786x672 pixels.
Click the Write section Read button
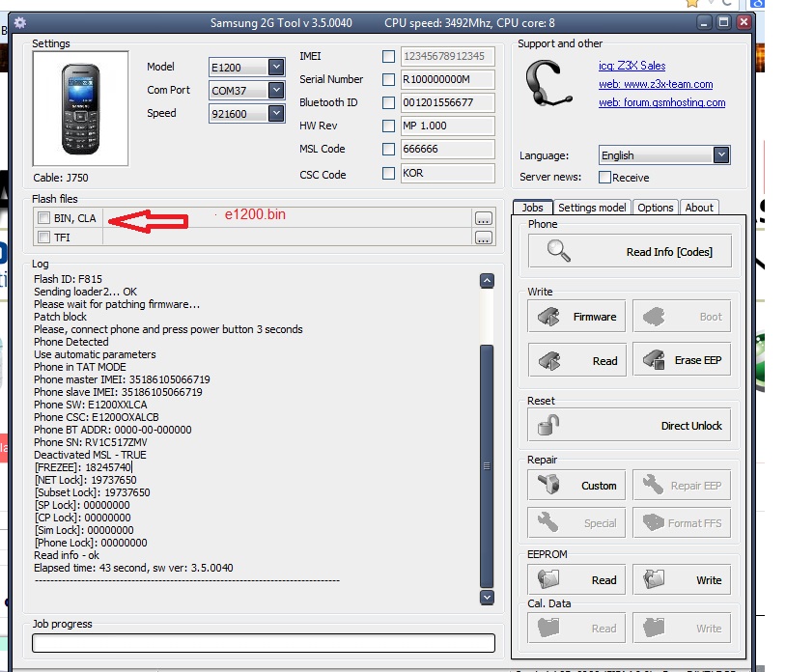coord(576,360)
